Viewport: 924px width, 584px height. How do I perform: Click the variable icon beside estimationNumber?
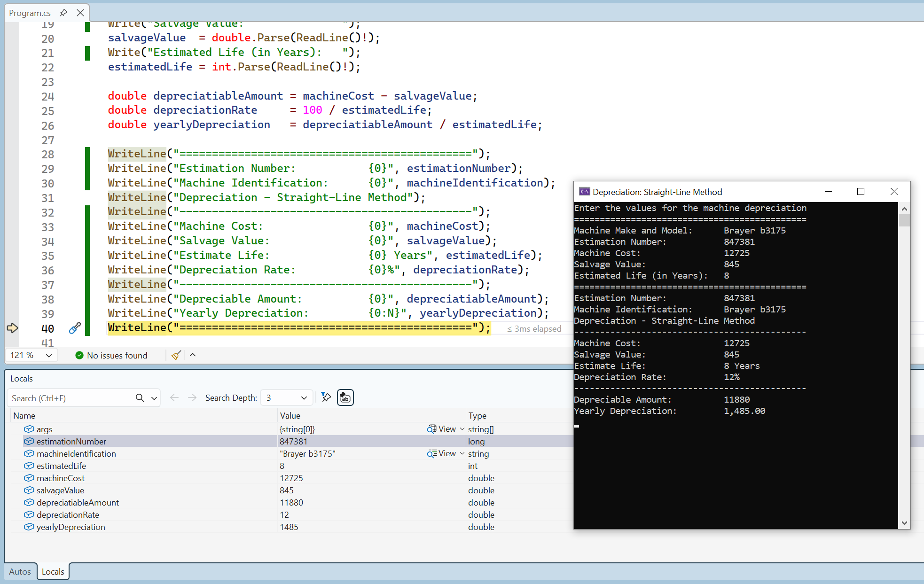coord(29,441)
